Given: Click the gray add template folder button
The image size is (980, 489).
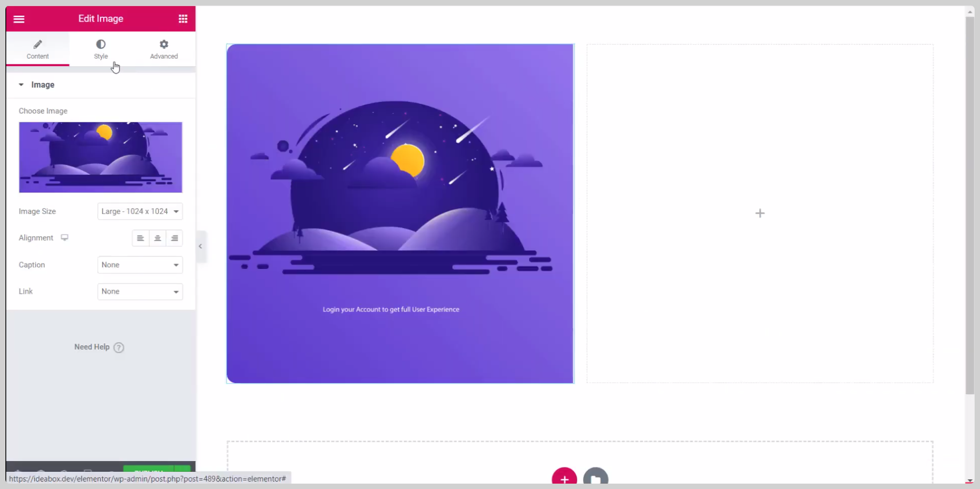Looking at the screenshot, I should pos(595,478).
